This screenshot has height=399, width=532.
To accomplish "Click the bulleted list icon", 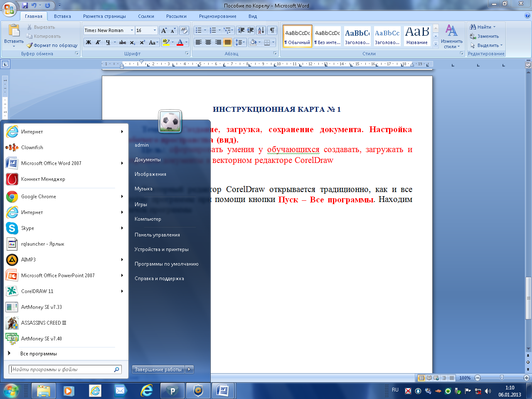I will [x=199, y=30].
